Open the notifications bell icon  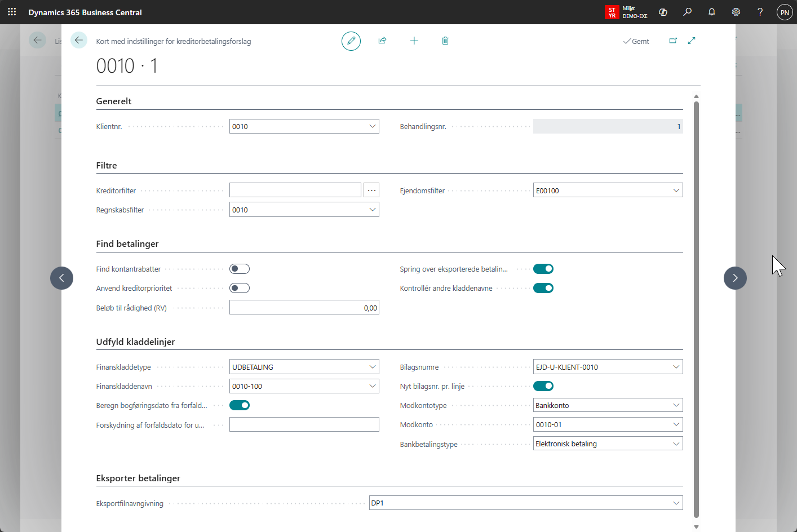coord(711,12)
